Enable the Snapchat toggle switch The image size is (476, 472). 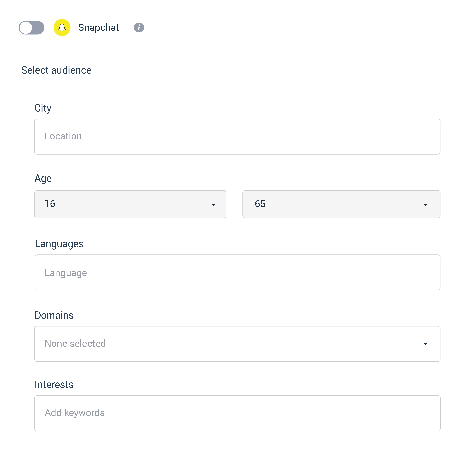pyautogui.click(x=32, y=28)
